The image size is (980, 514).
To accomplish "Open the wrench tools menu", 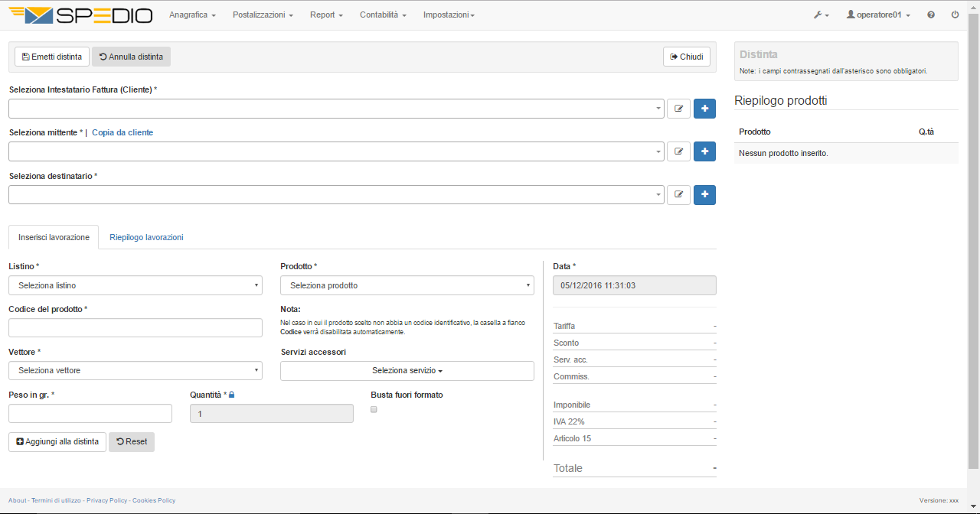I will [822, 15].
